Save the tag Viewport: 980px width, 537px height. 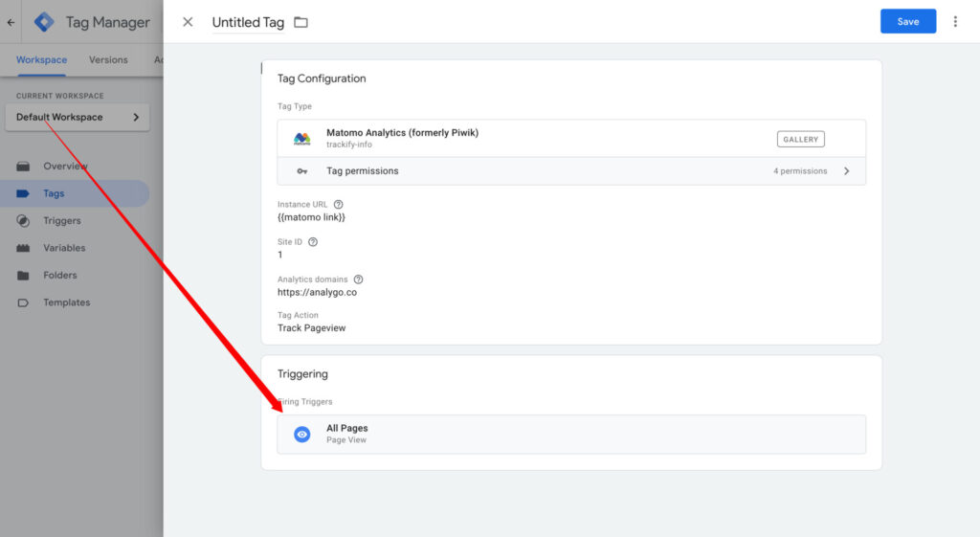(x=907, y=21)
